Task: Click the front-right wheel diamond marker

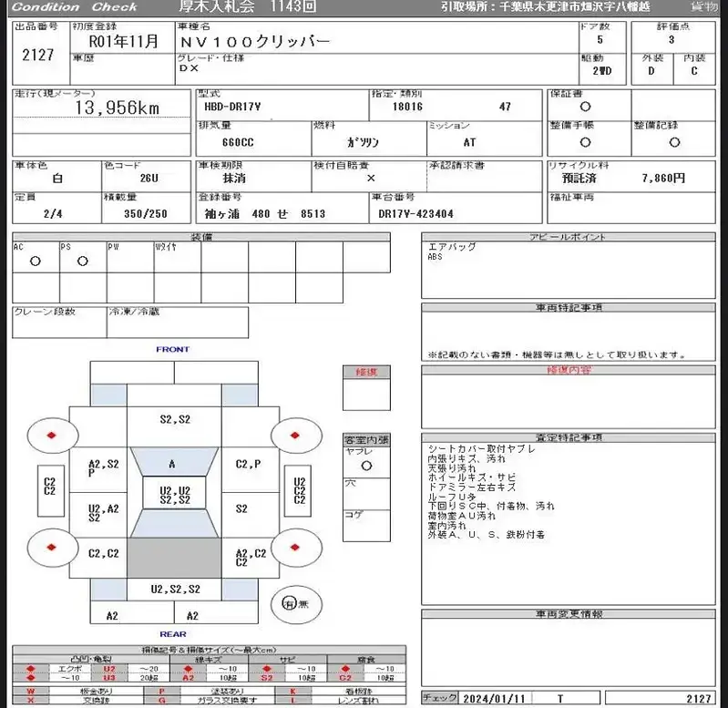Action: click(294, 436)
